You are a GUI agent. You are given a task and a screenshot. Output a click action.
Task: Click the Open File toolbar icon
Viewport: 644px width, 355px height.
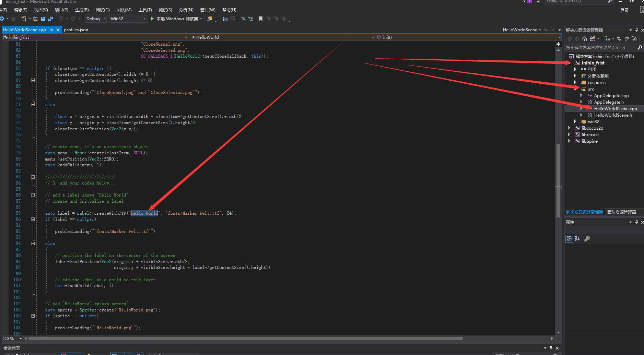click(x=36, y=19)
